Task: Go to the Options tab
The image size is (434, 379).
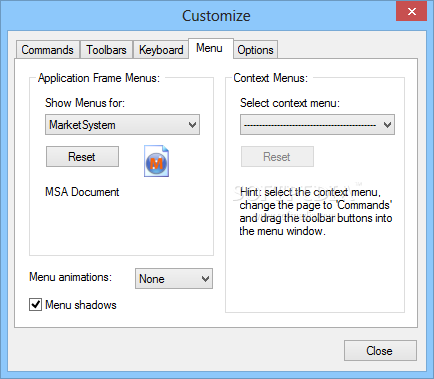Action: coord(255,50)
